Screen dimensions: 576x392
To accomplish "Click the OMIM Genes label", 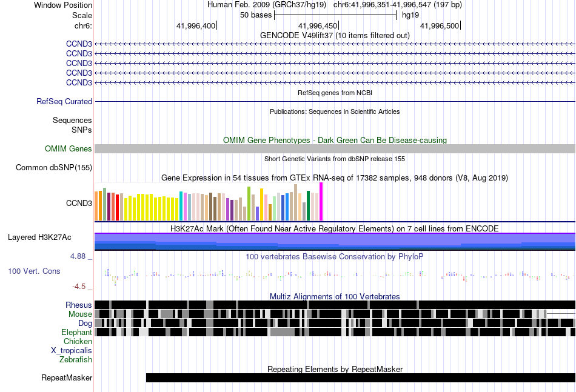I will [x=69, y=148].
